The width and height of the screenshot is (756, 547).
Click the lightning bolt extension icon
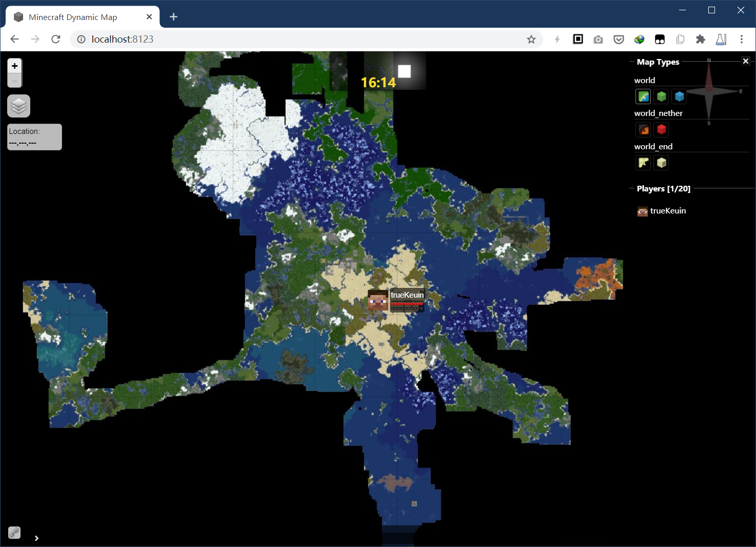click(x=557, y=40)
